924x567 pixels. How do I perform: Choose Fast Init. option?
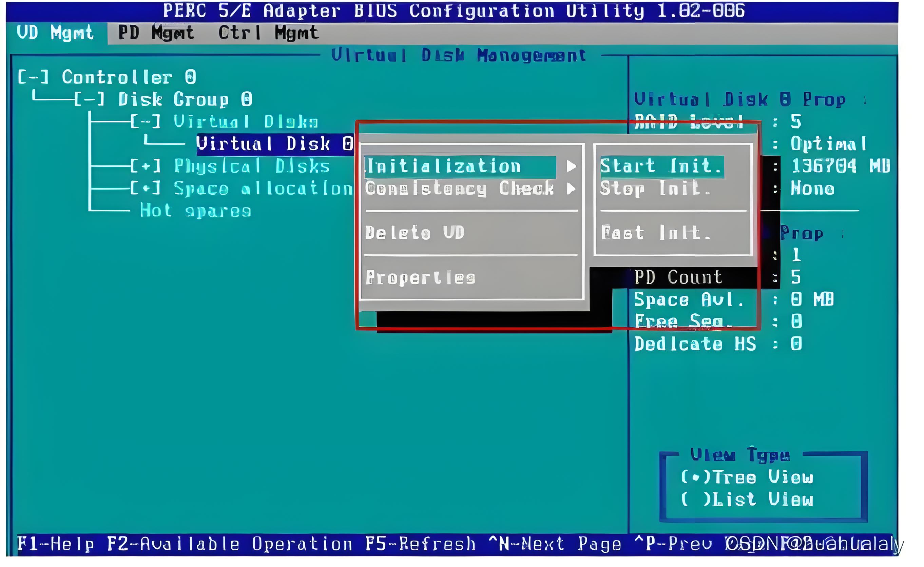click(x=655, y=233)
